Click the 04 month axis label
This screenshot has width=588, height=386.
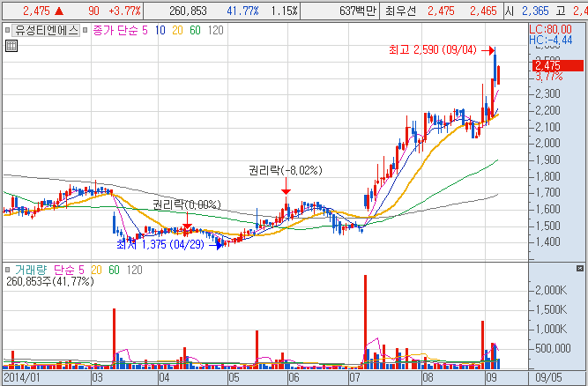164,377
